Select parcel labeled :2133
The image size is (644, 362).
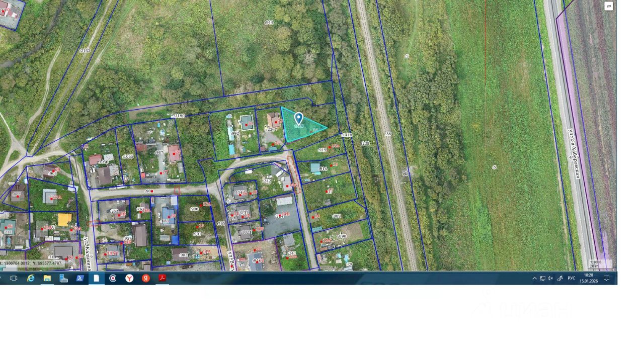[x=85, y=51]
